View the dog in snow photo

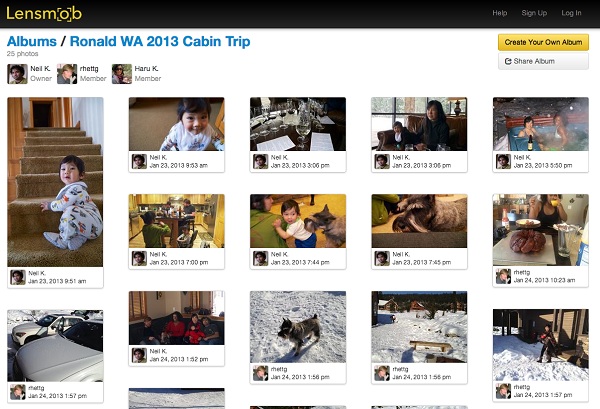tap(298, 327)
